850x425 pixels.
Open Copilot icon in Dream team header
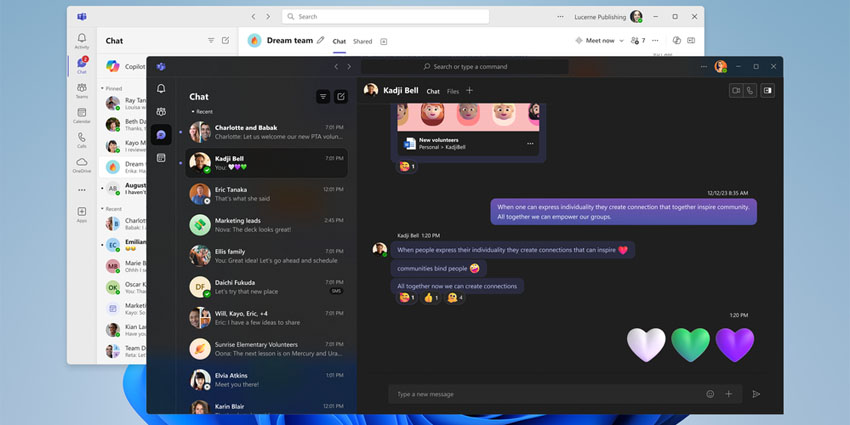677,41
